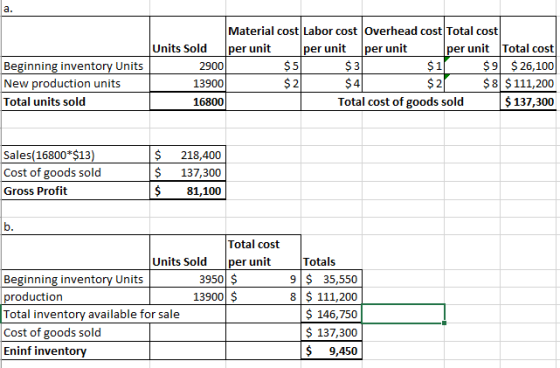Select the gross profit value 81,100

pyautogui.click(x=188, y=190)
